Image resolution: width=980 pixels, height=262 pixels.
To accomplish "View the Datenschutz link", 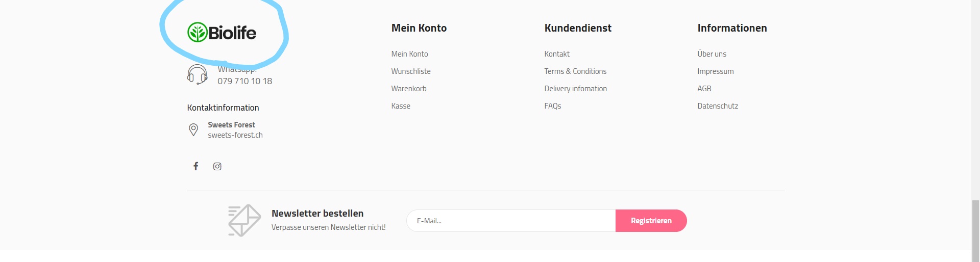I will coord(718,106).
